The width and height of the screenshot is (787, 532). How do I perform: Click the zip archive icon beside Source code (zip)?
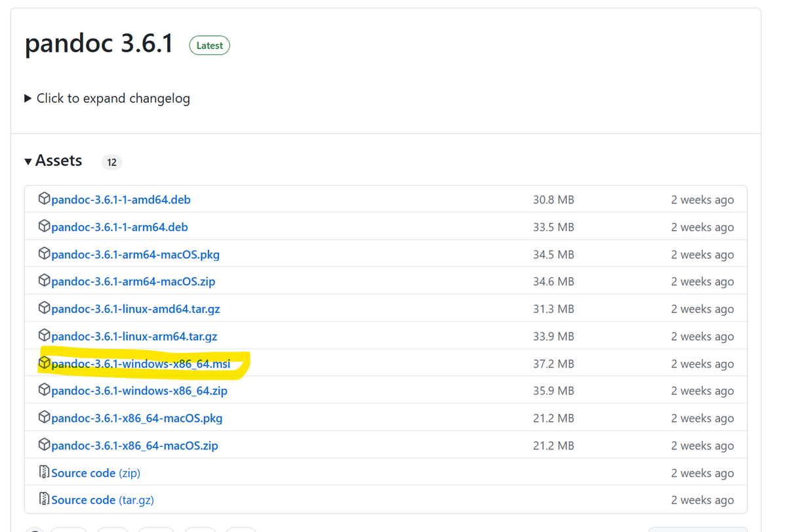(44, 472)
